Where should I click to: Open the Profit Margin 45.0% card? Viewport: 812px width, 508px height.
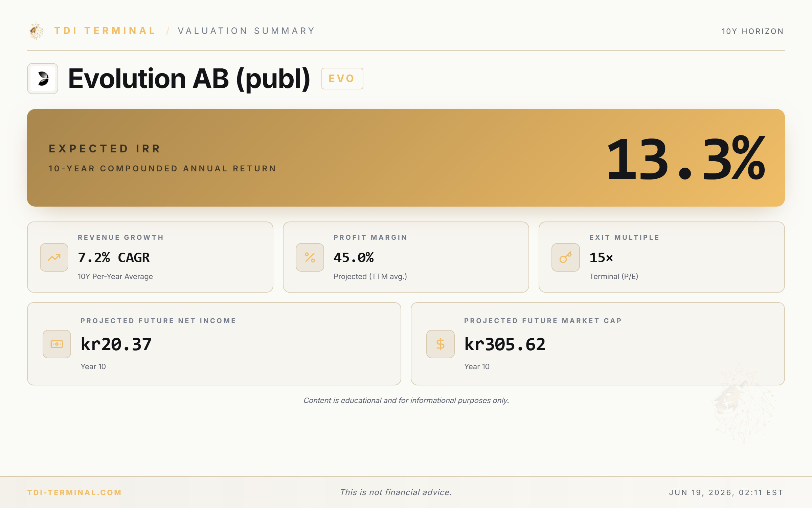(406, 257)
